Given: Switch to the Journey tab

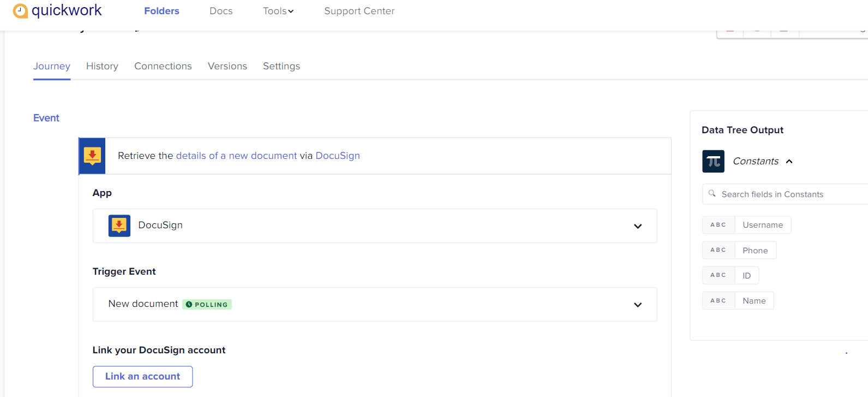Looking at the screenshot, I should pyautogui.click(x=52, y=66).
